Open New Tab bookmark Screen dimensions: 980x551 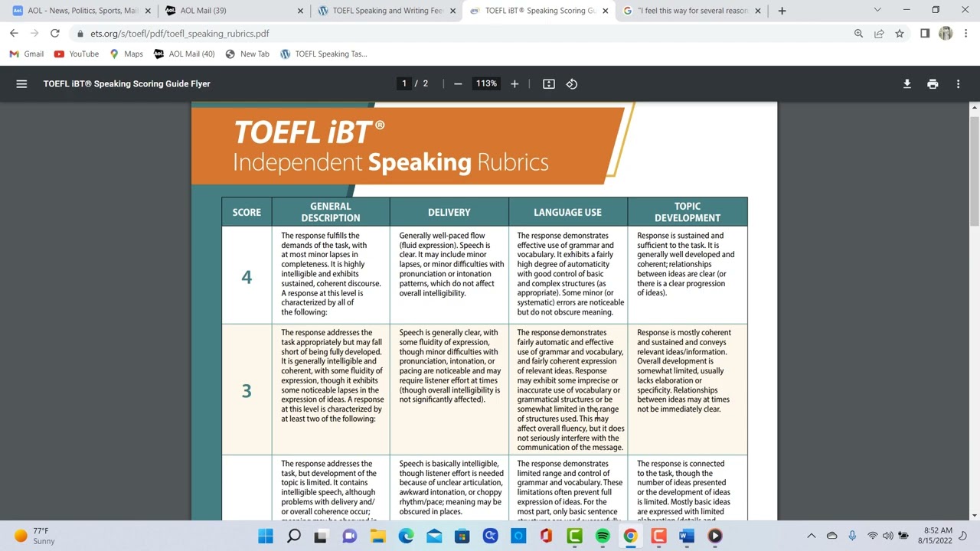(x=247, y=54)
